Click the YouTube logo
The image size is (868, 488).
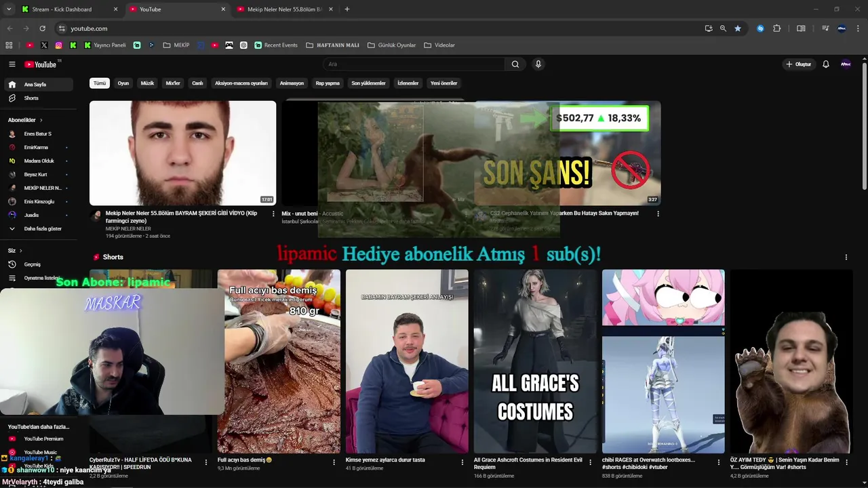coord(41,64)
